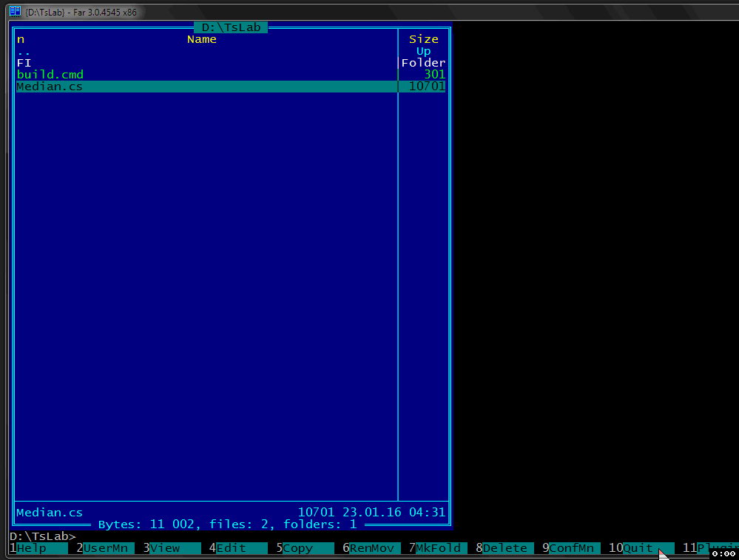
Task: Click the 'n' sort mode indicator
Action: tap(20, 40)
